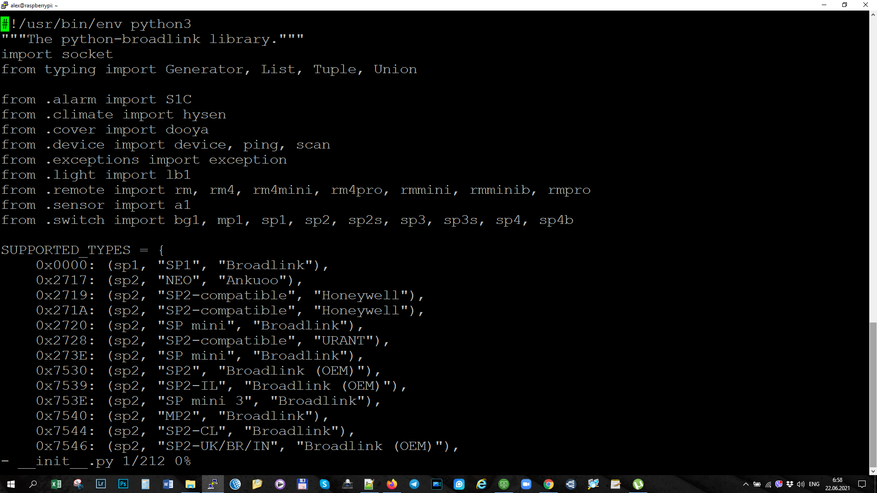Open the Windows Start menu

(11, 484)
